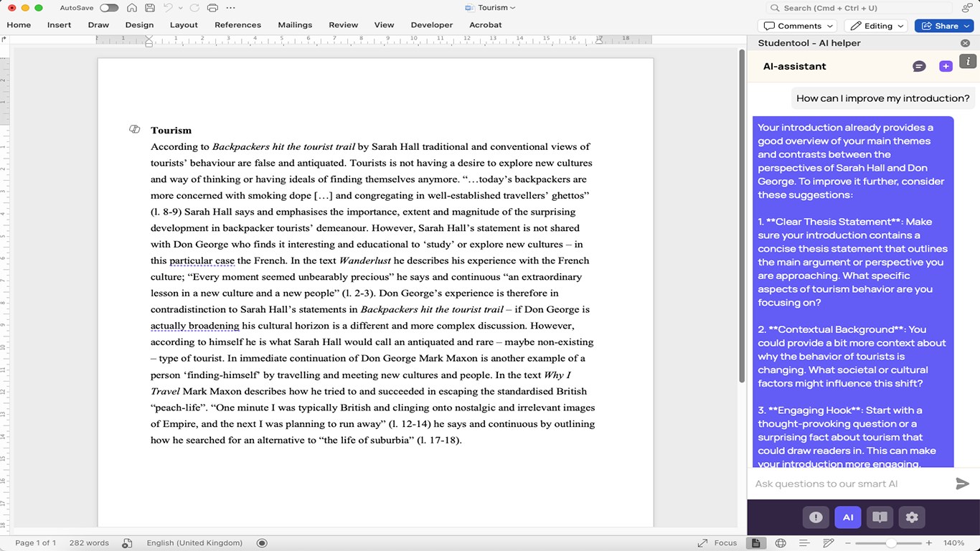Viewport: 980px width, 551px height.
Task: Click the chat history bubble icon
Action: (x=919, y=66)
